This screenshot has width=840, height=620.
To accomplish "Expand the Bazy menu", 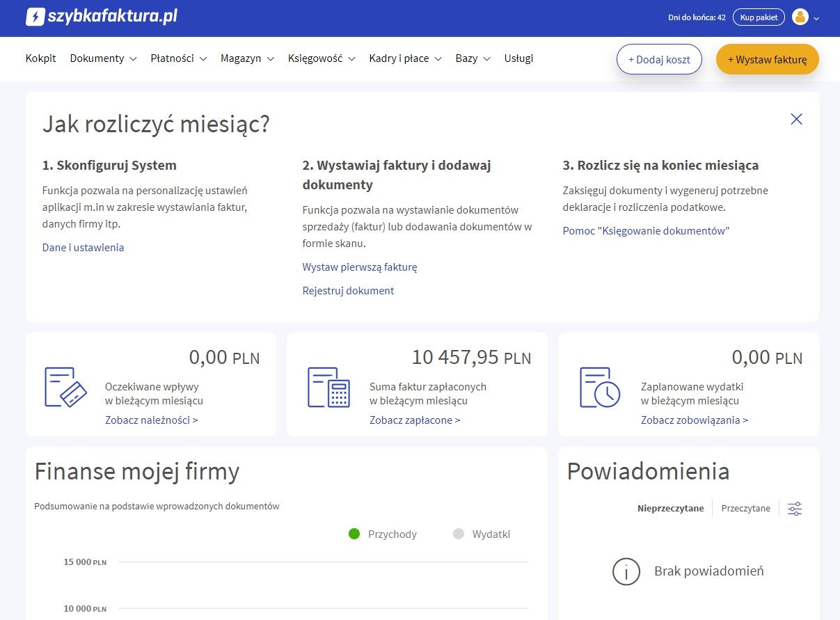I will coord(473,58).
